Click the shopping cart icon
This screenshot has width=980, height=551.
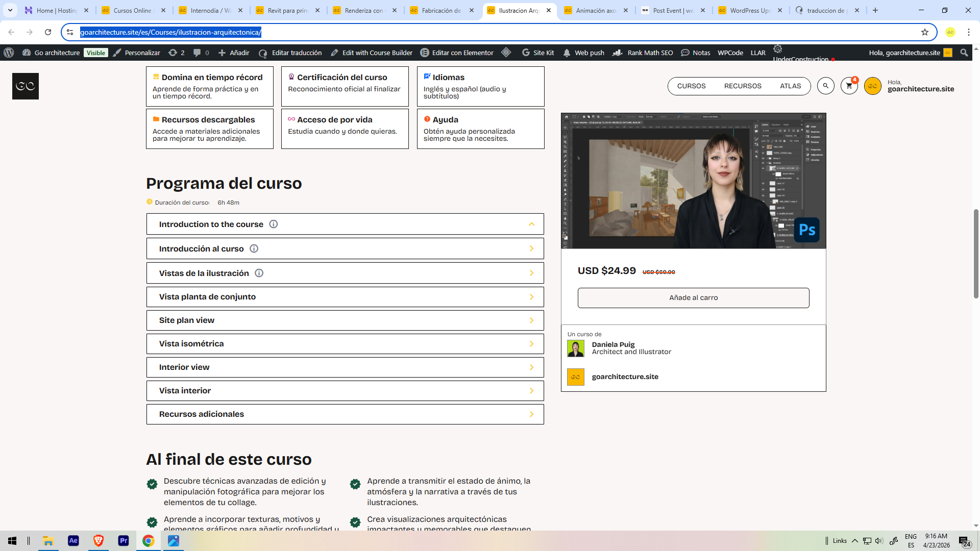pos(849,86)
